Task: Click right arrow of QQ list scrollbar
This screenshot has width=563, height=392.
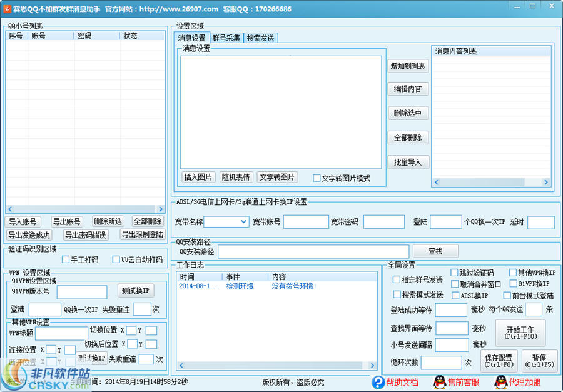Action: (x=161, y=209)
